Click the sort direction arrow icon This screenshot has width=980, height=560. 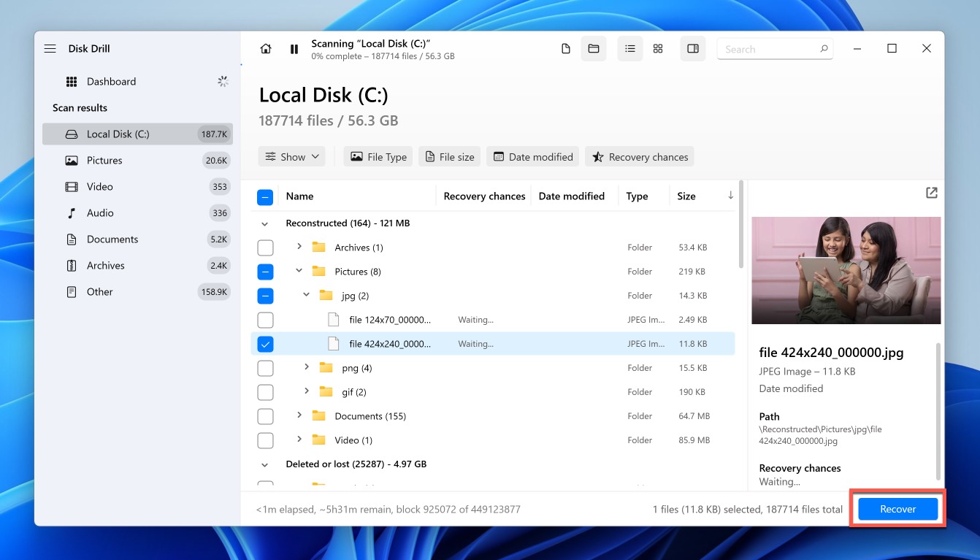[730, 196]
